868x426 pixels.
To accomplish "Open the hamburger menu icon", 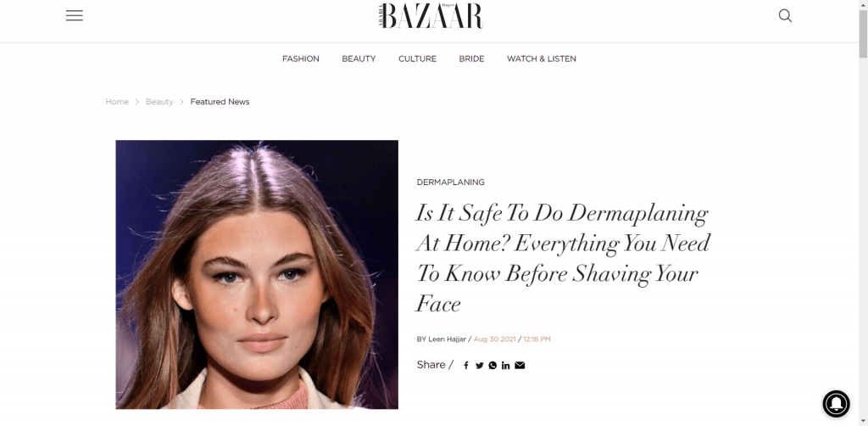I will pyautogui.click(x=75, y=15).
